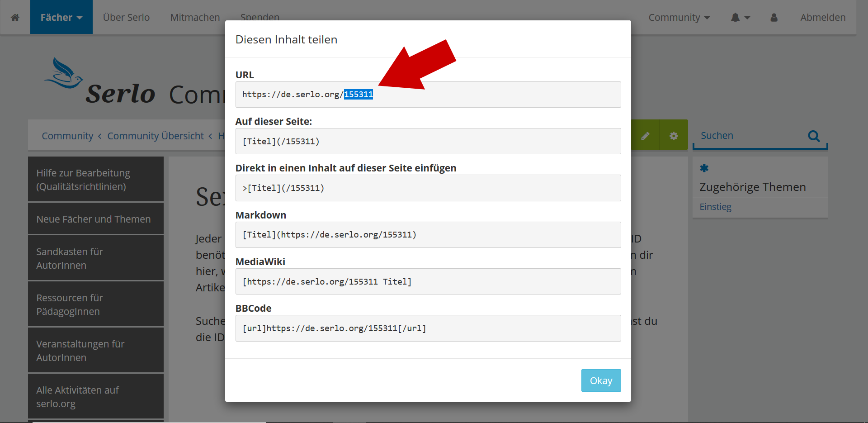Open Ressourcen für PädagogInnen sidebar item

(96, 304)
